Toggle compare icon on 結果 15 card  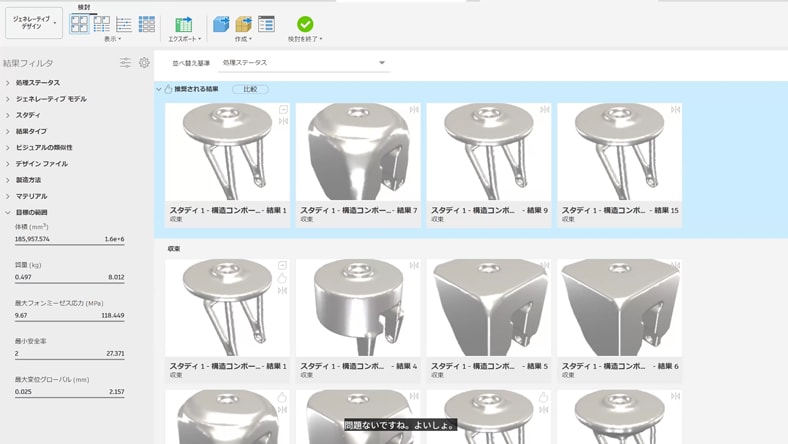675,110
